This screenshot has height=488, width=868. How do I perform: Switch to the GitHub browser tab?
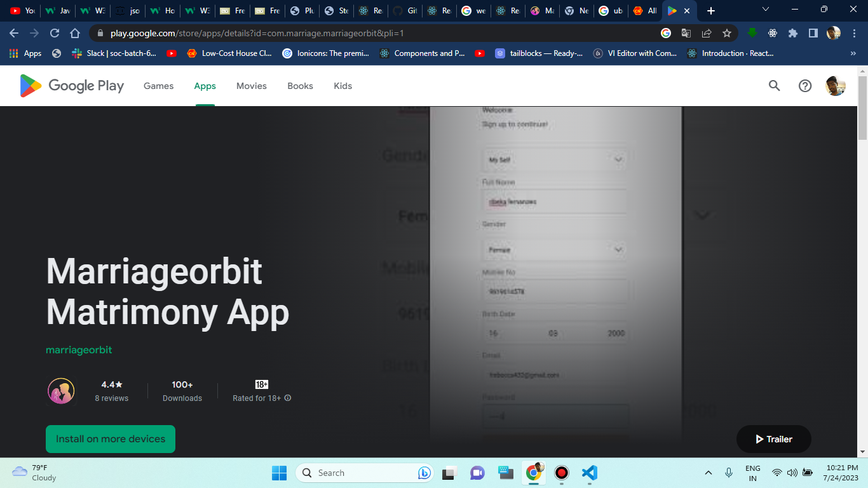[404, 11]
